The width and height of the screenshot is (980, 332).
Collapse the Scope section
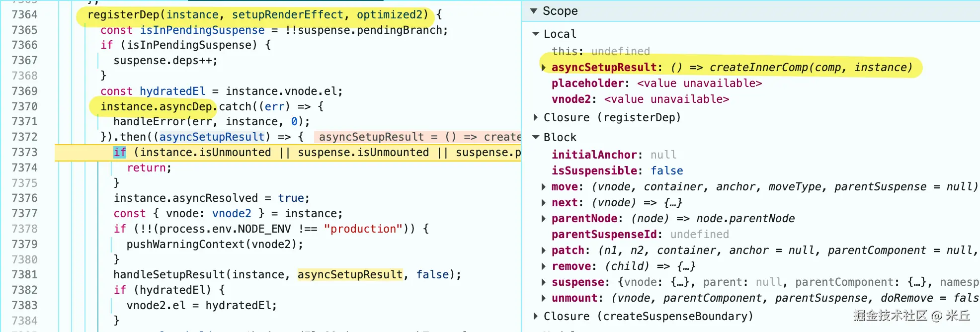(534, 11)
